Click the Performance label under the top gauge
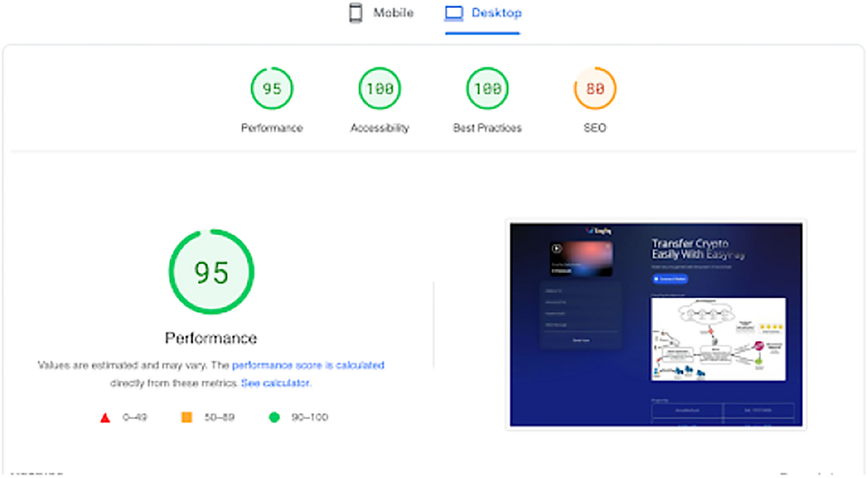 [272, 128]
